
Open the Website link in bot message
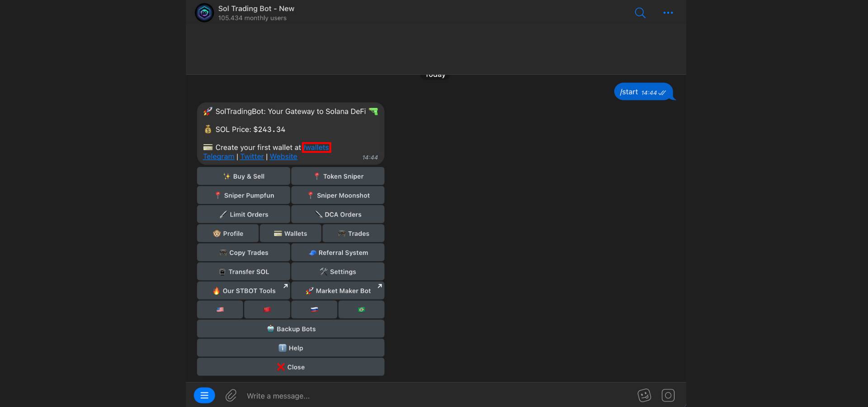click(x=283, y=156)
